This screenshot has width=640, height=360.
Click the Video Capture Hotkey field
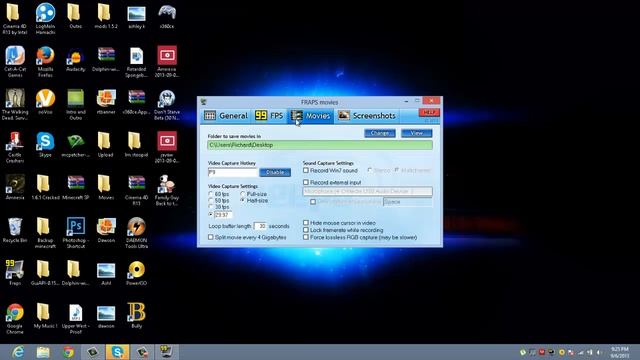coord(232,172)
